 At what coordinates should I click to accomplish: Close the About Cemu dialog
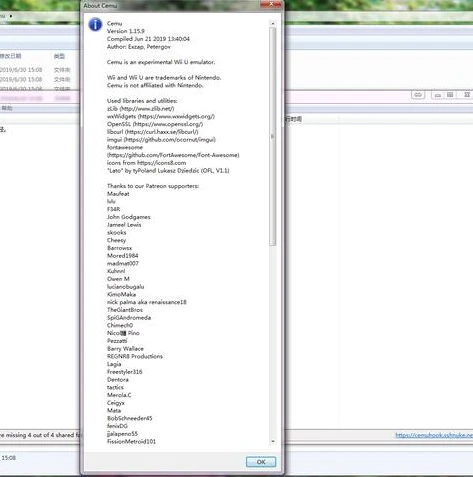coord(271,4)
